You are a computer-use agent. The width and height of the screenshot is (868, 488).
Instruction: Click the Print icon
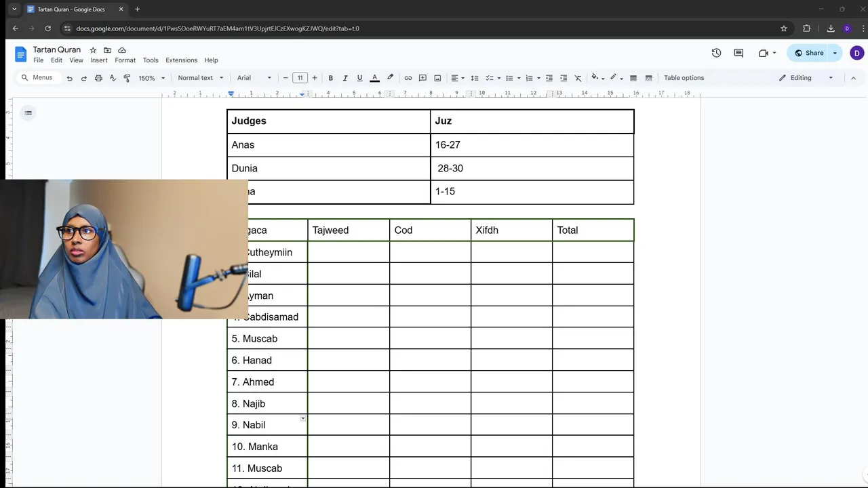pyautogui.click(x=98, y=78)
